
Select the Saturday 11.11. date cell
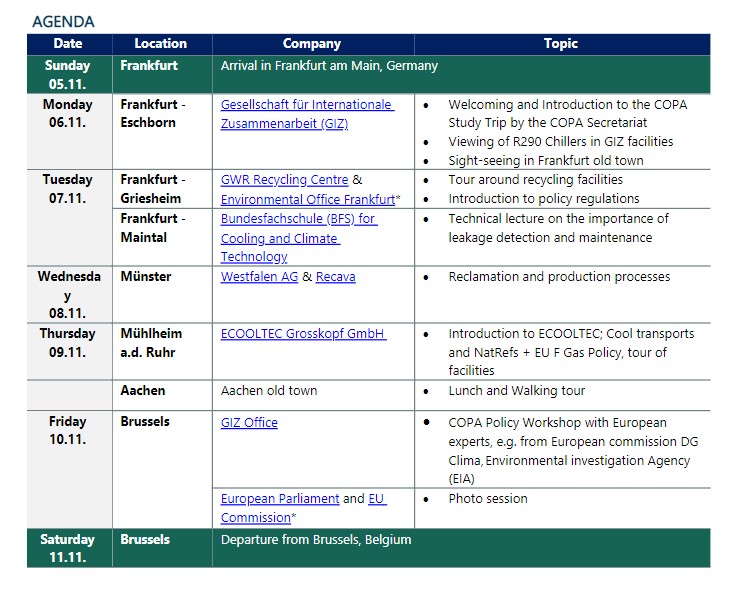pos(68,548)
